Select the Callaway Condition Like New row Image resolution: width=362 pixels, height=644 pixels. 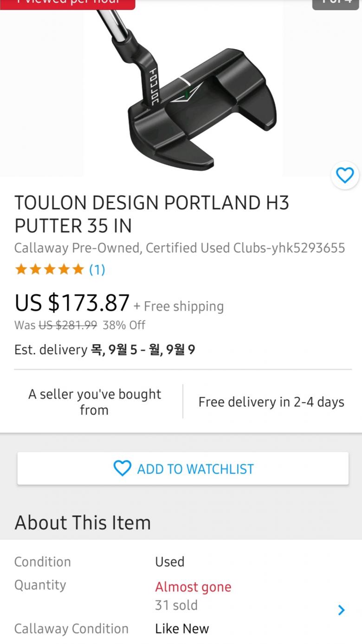(x=111, y=629)
